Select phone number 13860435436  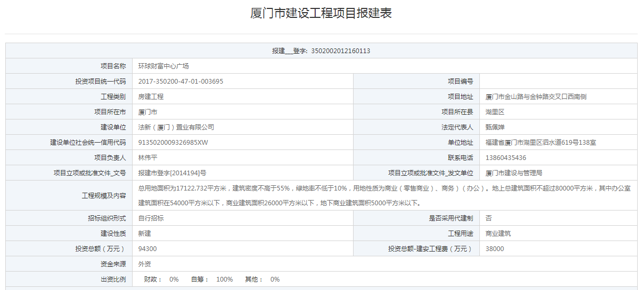click(x=506, y=158)
